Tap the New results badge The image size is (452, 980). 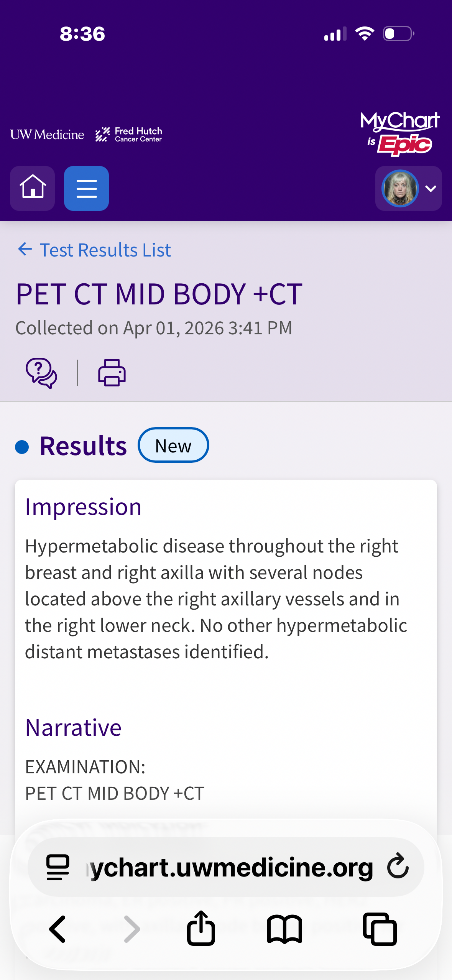click(x=173, y=446)
